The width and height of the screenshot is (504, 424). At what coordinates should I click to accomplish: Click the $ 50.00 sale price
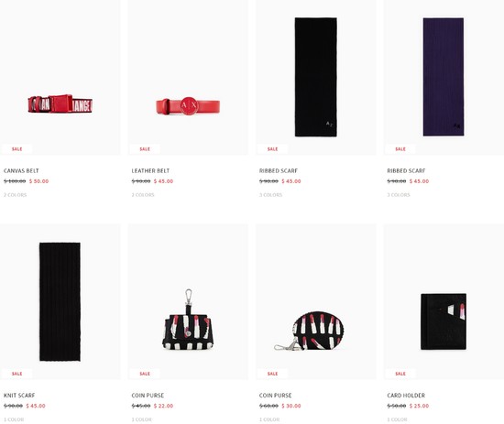38,181
